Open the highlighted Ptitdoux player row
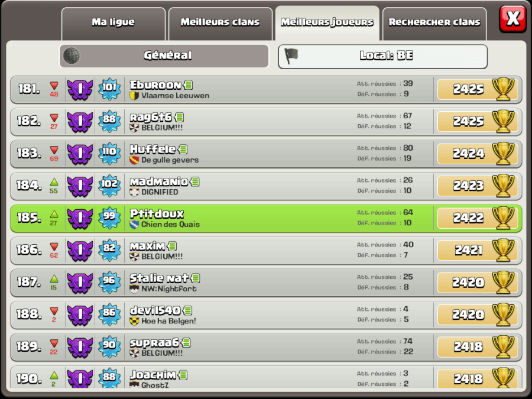Screen dimensions: 532x399 pyautogui.click(x=266, y=219)
